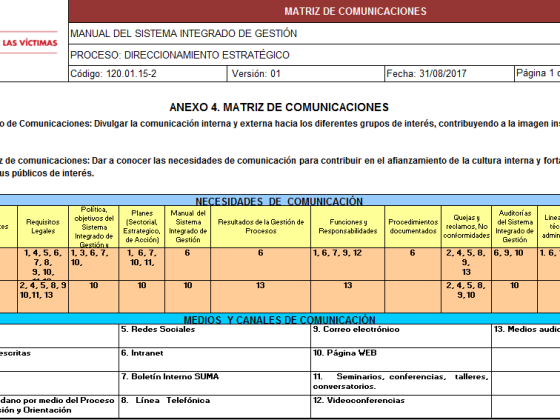Click the cell '1, 4, 5, 6, 7, 8,' under Requisitos Legales
560x420 pixels.
[43, 264]
